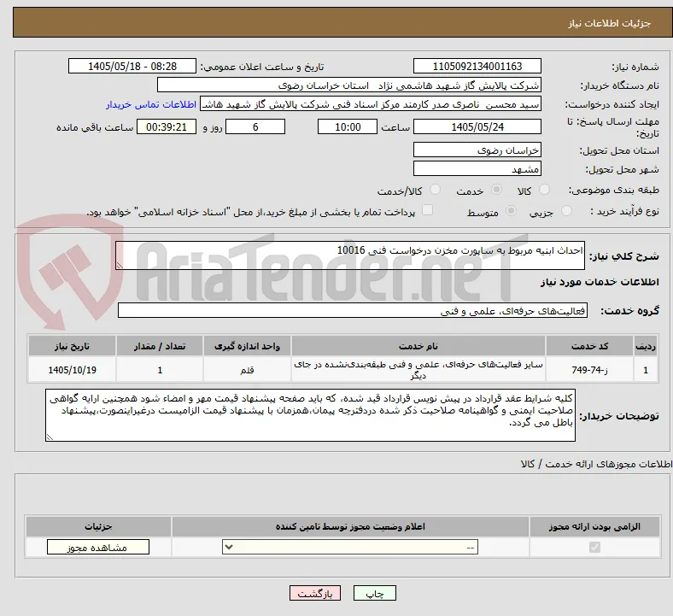The height and width of the screenshot is (616, 673).
Task: Click the جزئیات column header in permits table
Action: [98, 526]
